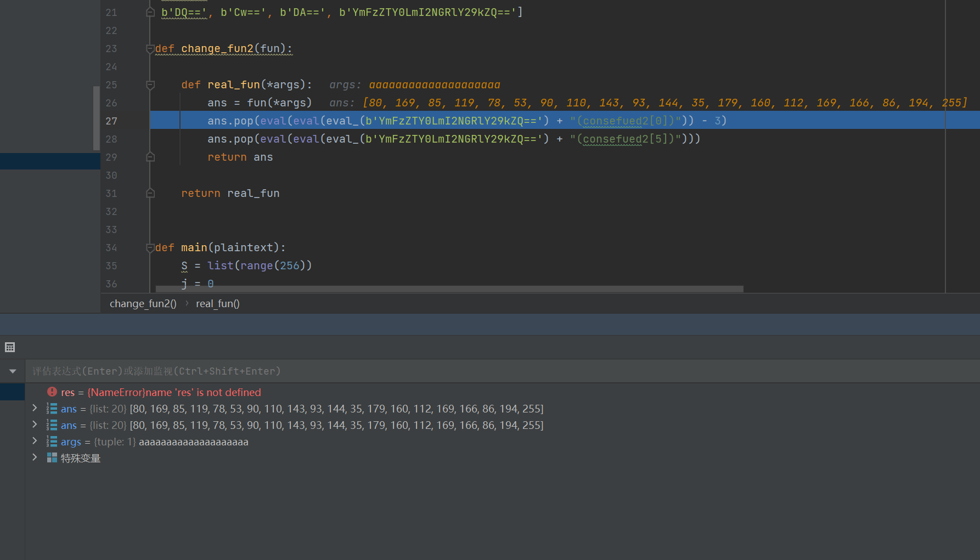The width and height of the screenshot is (980, 560).
Task: Click the fold end marker at line 31
Action: [150, 194]
